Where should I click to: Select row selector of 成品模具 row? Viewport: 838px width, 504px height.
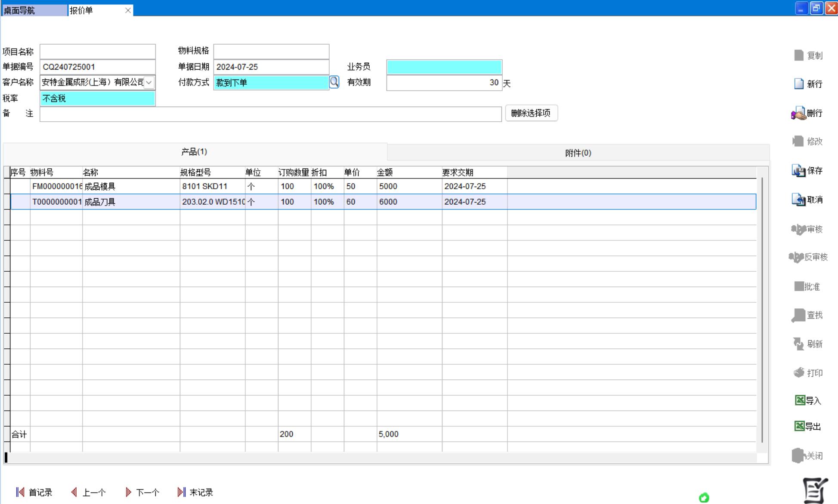tap(7, 186)
